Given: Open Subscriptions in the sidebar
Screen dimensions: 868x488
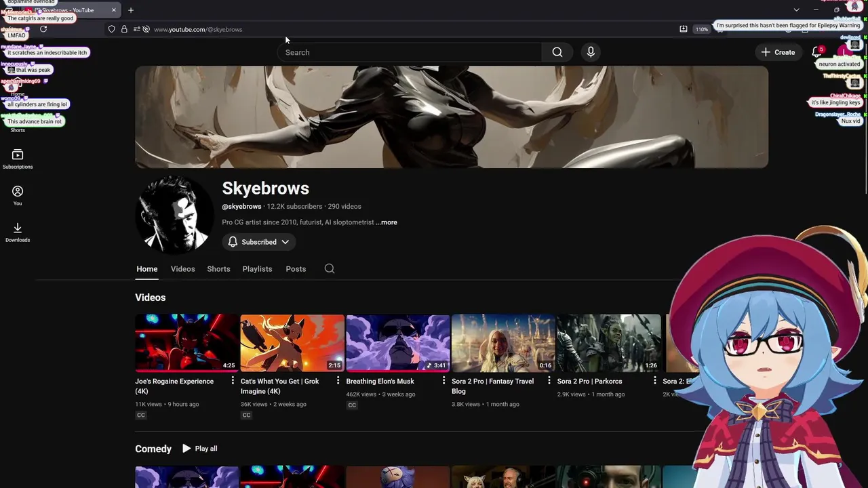Looking at the screenshot, I should point(18,159).
